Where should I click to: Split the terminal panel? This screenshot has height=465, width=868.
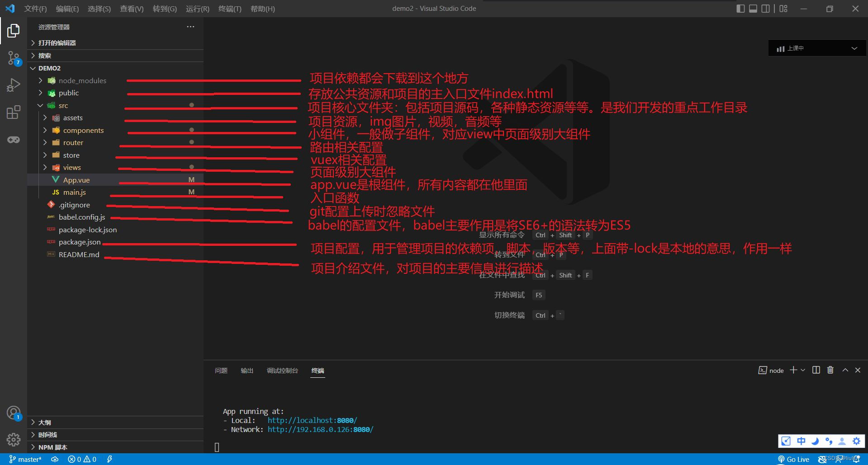pyautogui.click(x=816, y=370)
